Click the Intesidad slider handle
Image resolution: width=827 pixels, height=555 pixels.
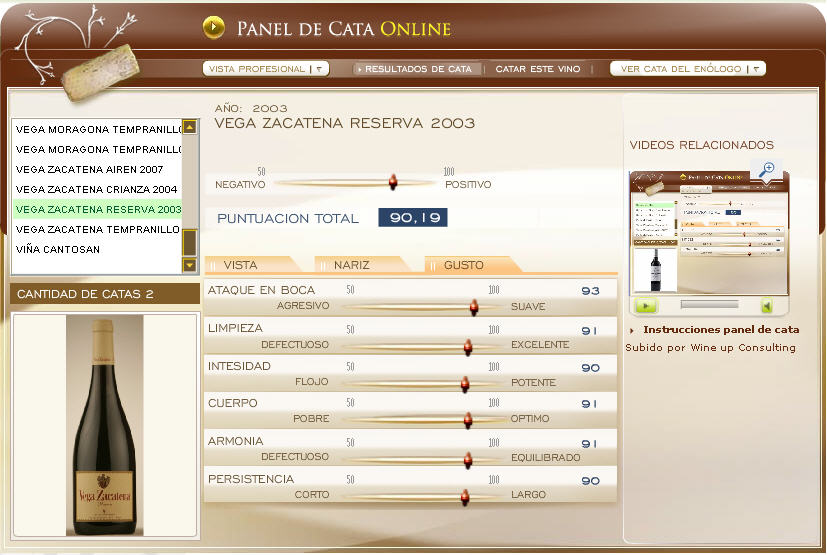click(465, 384)
